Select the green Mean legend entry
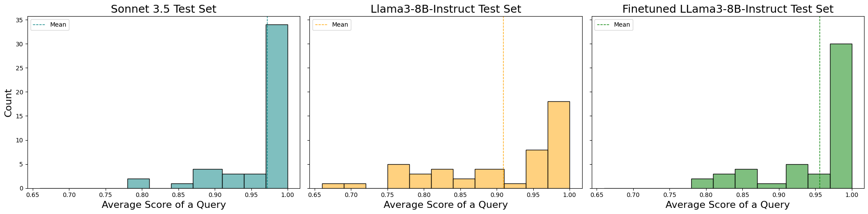 coord(614,25)
